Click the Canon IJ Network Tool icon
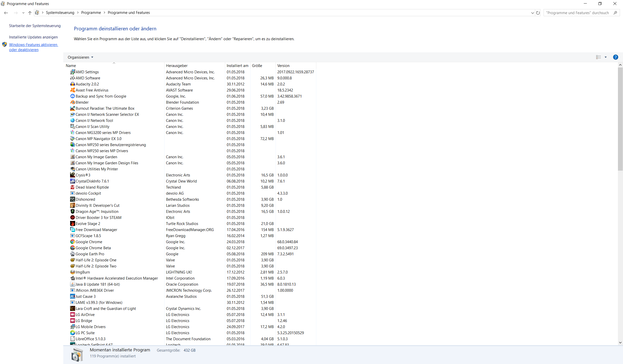Screen dimensions: 623x364 [72, 120]
